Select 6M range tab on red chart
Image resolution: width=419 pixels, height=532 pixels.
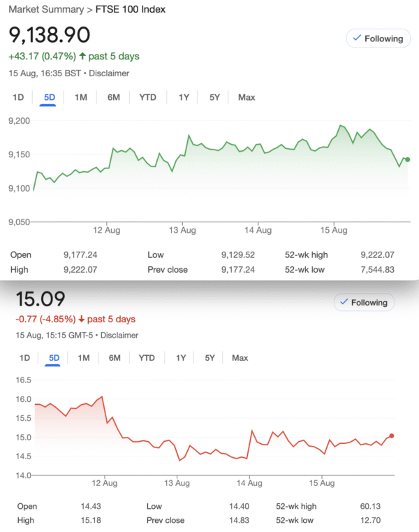point(115,358)
